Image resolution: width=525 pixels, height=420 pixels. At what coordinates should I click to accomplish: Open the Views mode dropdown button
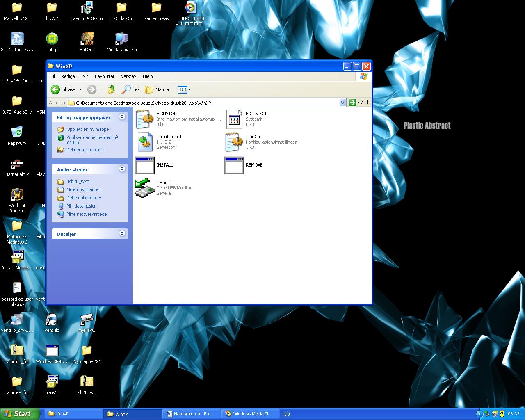184,89
